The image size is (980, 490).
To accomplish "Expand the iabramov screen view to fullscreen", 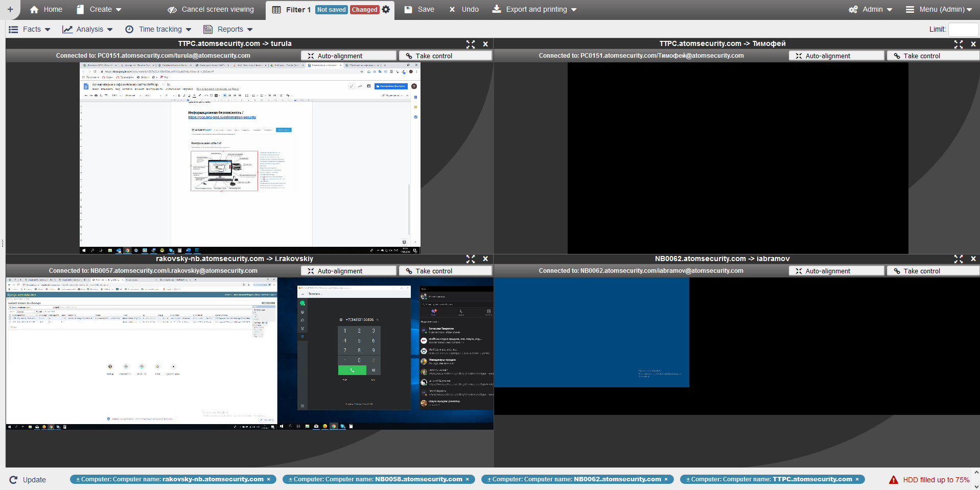I will point(958,259).
